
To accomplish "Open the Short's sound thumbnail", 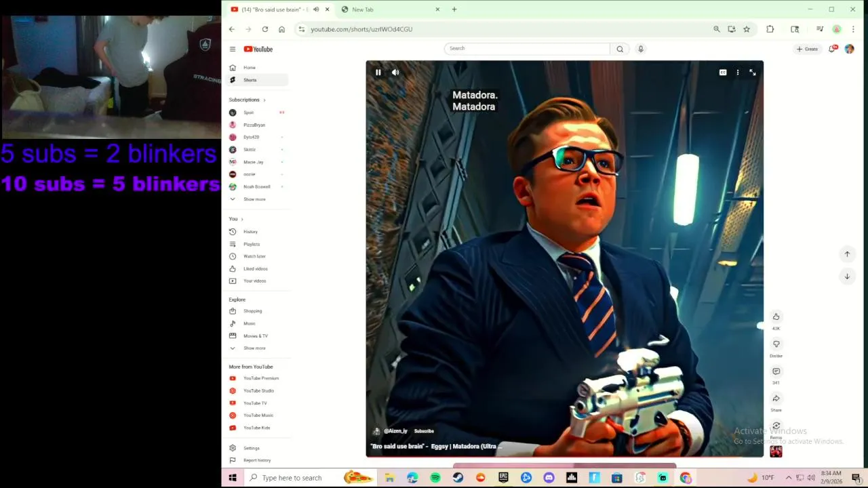I will point(776,451).
